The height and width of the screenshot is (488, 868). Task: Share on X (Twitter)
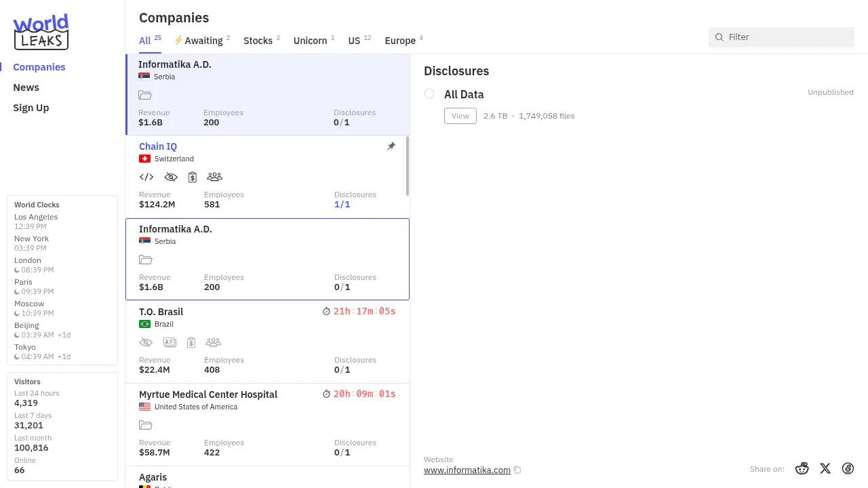[x=825, y=468]
